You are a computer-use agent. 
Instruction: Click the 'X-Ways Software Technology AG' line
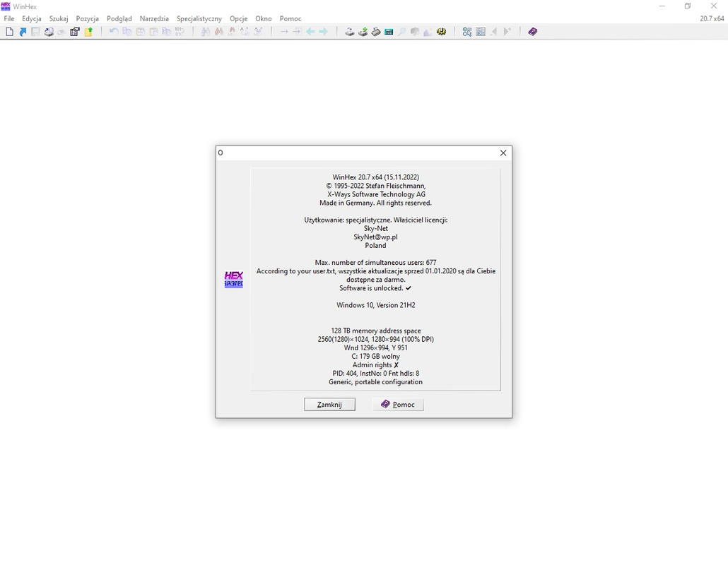pos(375,194)
